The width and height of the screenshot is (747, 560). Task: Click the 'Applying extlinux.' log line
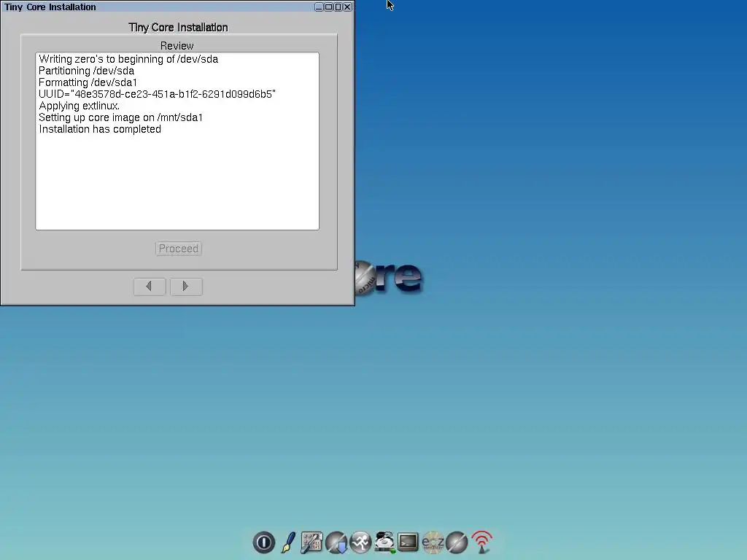(79, 106)
